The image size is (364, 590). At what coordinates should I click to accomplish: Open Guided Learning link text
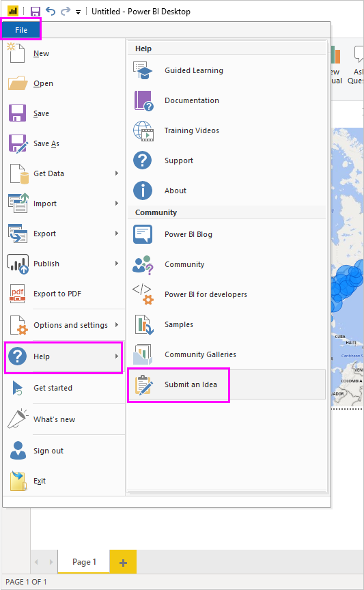pyautogui.click(x=194, y=70)
